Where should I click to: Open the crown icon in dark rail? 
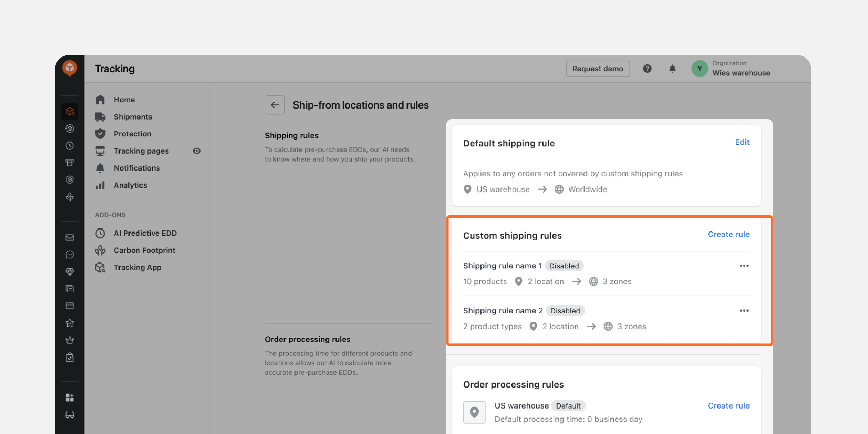(x=70, y=340)
